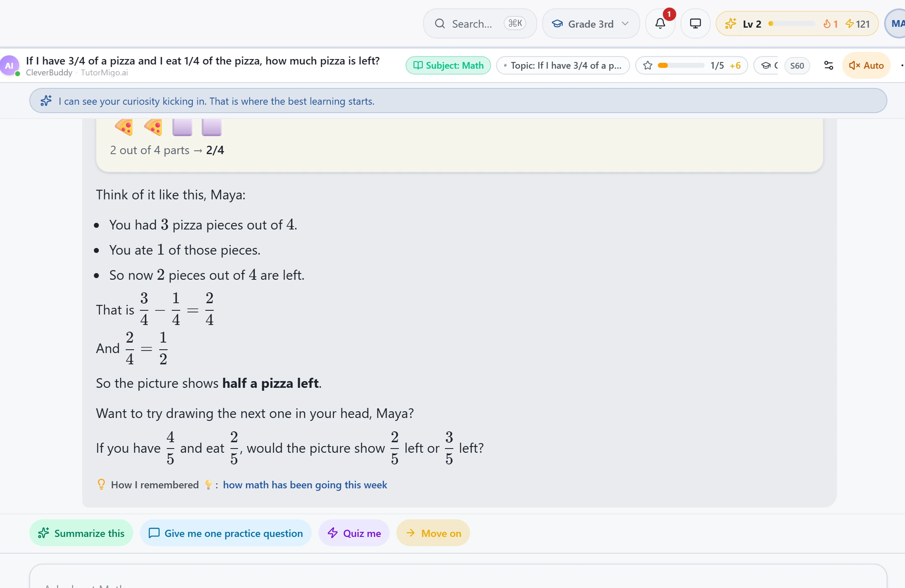Click the MA profile avatar
905x588 pixels.
click(896, 24)
